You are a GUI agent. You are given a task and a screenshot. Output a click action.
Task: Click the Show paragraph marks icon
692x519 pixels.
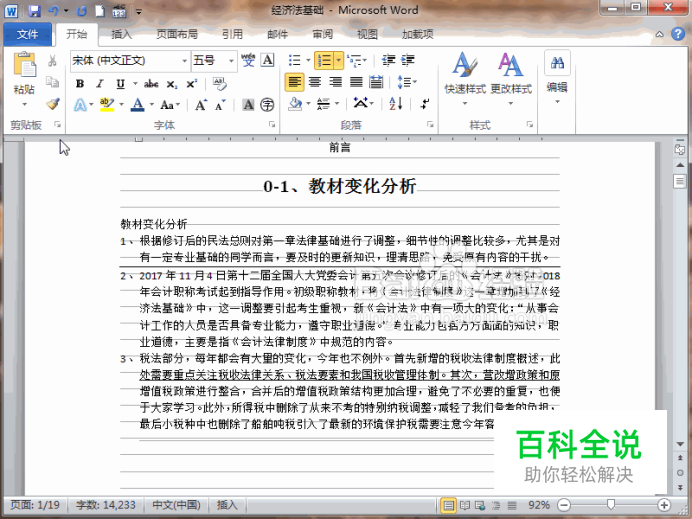coord(425,104)
